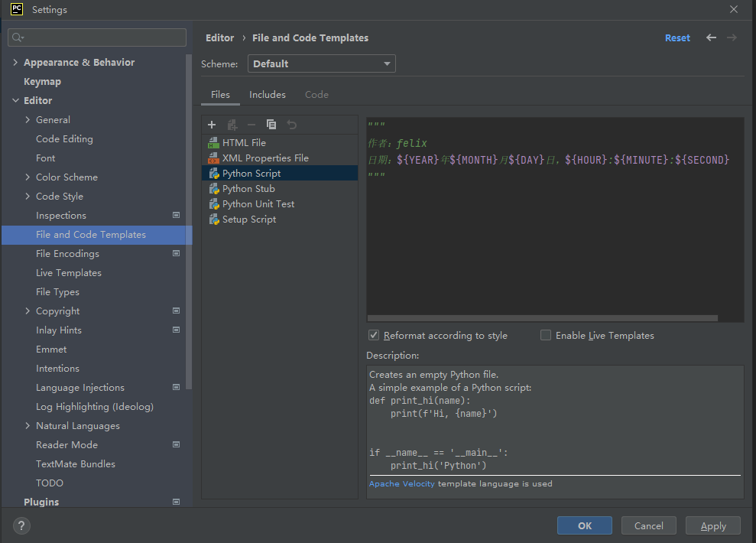
Task: Select the HTML File template
Action: click(x=244, y=143)
